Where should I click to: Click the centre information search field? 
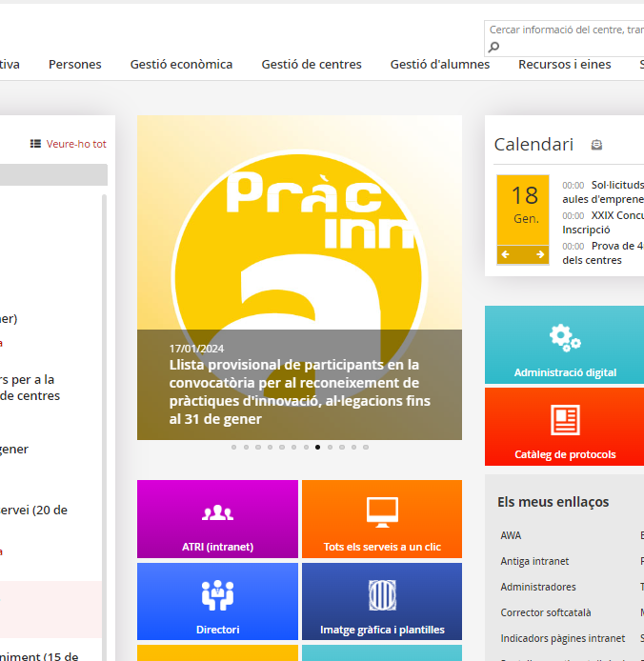[x=565, y=30]
